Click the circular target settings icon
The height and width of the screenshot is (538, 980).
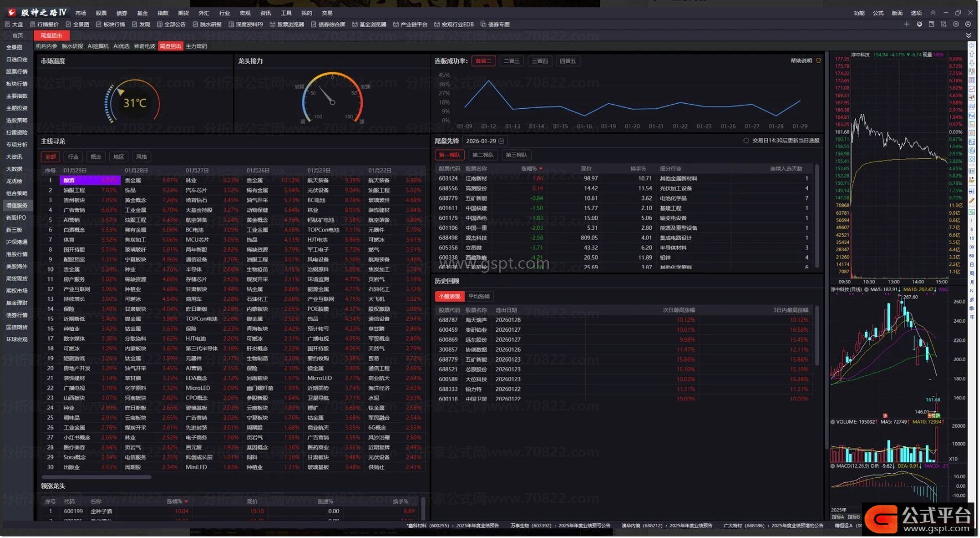(956, 24)
